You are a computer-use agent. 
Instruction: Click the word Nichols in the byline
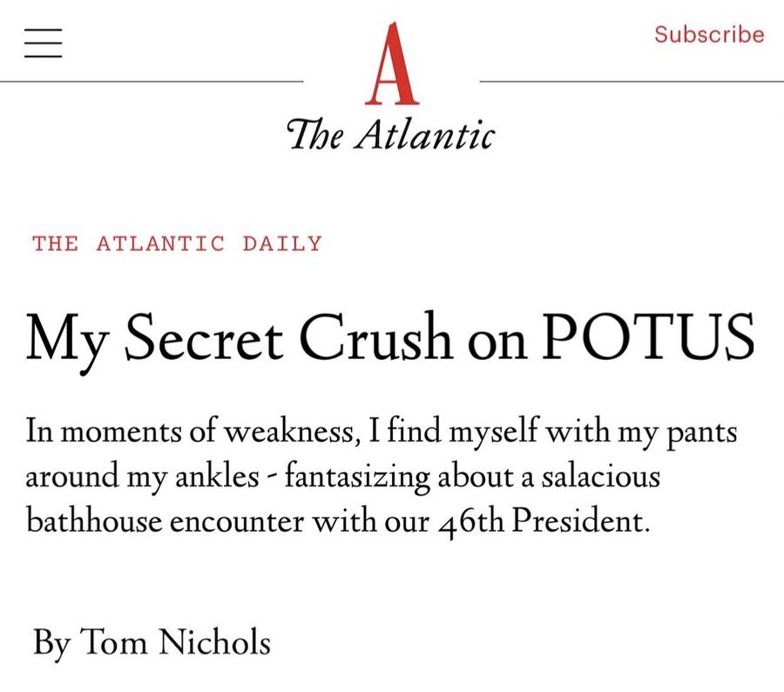(x=215, y=641)
